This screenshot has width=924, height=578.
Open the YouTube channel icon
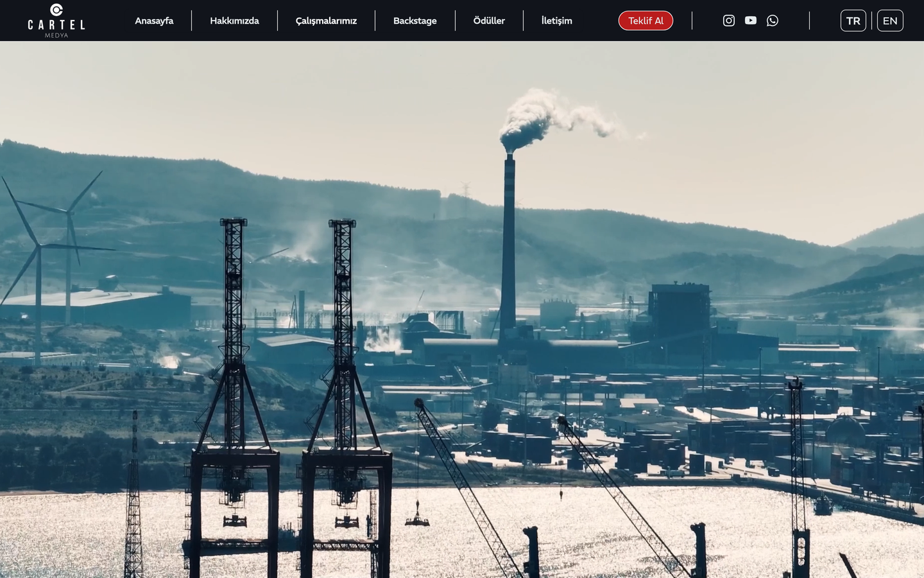(x=751, y=21)
